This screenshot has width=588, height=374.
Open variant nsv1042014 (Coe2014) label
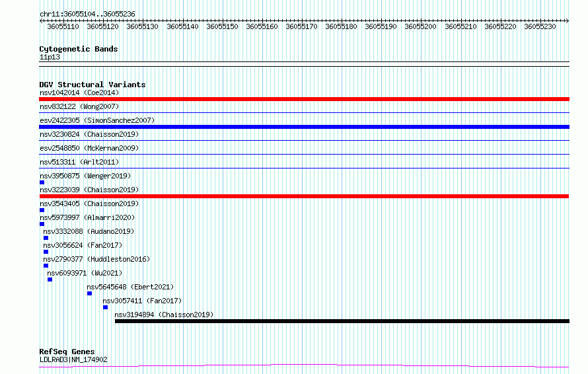79,93
